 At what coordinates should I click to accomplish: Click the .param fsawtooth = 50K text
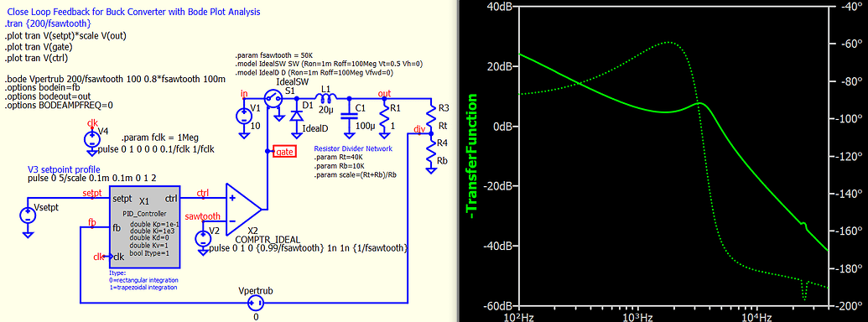[275, 56]
